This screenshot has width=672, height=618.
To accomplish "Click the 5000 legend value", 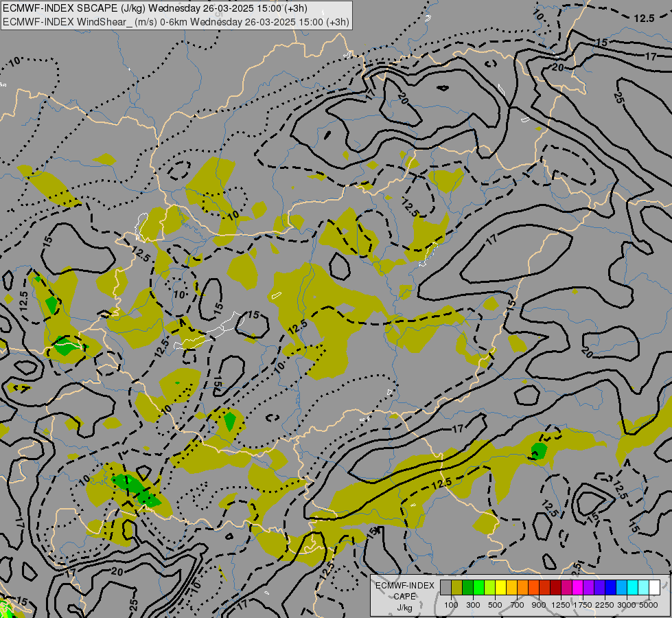I will pyautogui.click(x=649, y=605).
